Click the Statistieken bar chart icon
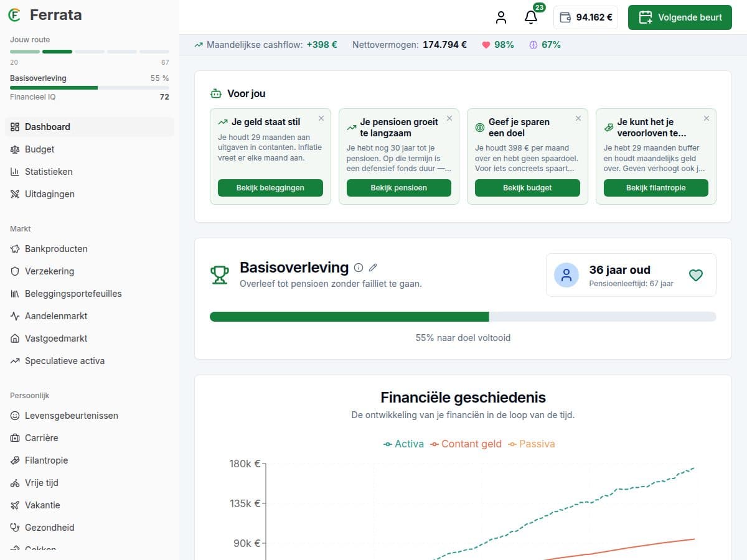 coord(15,172)
